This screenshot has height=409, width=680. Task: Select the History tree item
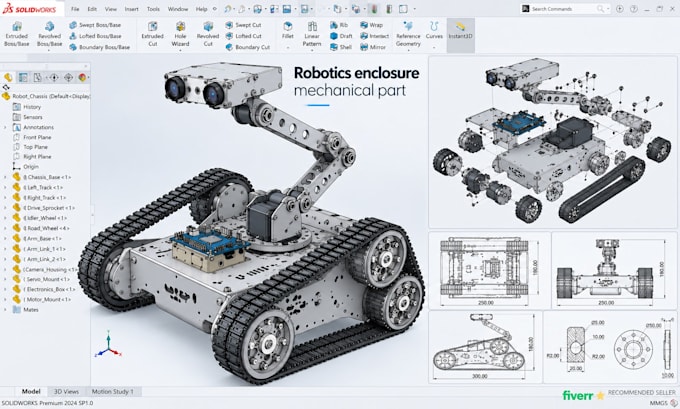click(32, 107)
